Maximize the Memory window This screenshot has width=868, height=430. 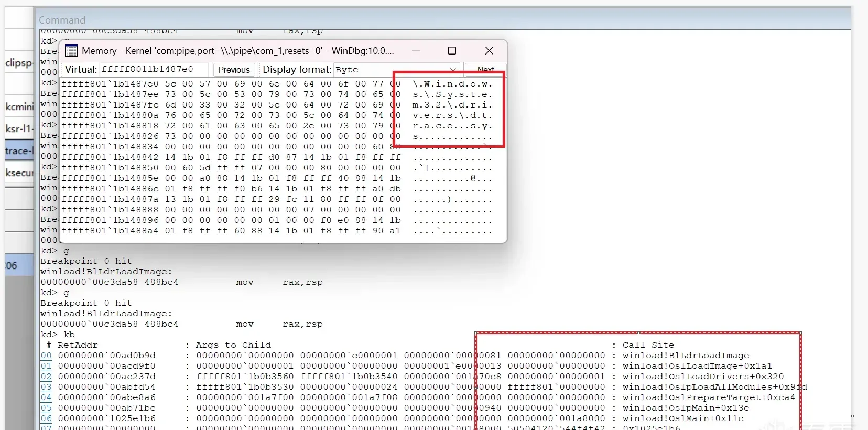[452, 50]
